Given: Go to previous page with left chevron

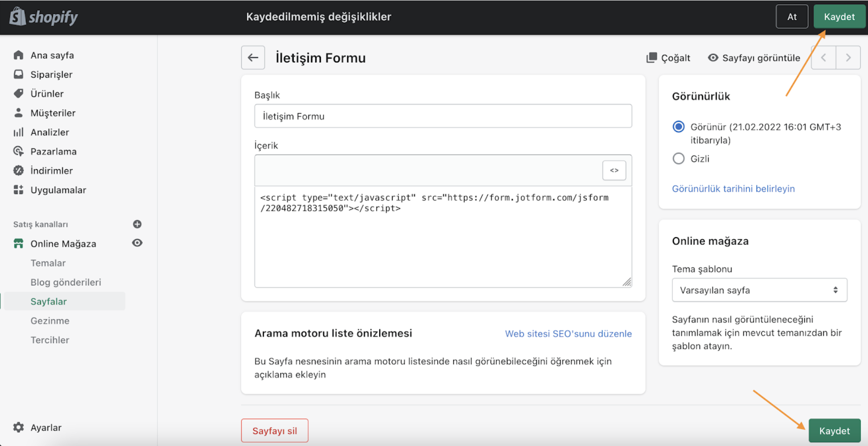Looking at the screenshot, I should click(823, 58).
